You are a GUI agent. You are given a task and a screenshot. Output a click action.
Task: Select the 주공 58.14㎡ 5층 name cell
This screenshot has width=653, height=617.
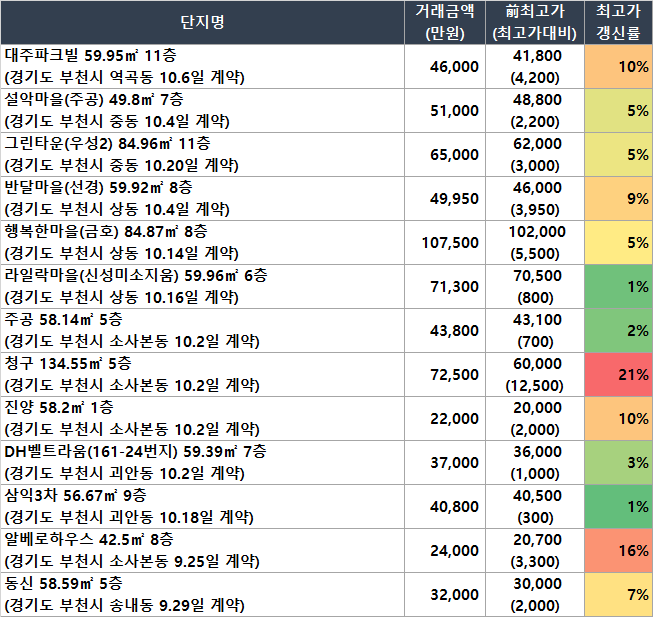(x=202, y=331)
